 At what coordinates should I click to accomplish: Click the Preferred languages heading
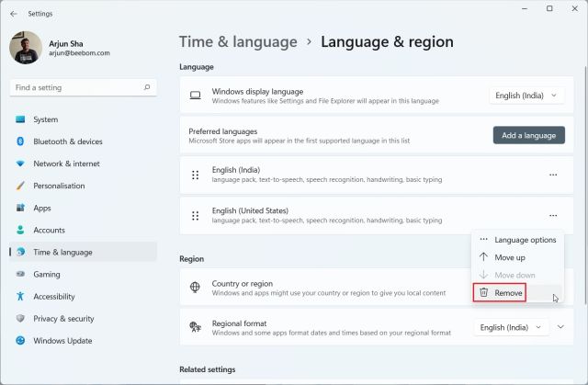pyautogui.click(x=222, y=131)
